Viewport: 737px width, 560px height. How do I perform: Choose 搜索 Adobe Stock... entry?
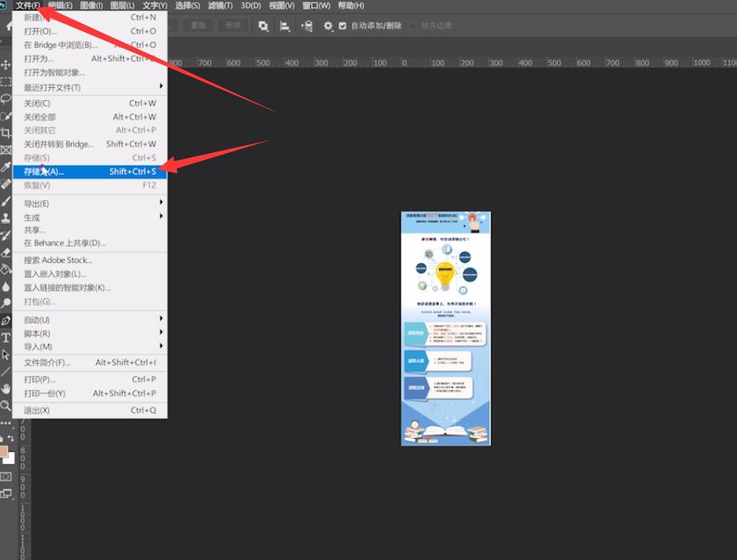coord(90,260)
